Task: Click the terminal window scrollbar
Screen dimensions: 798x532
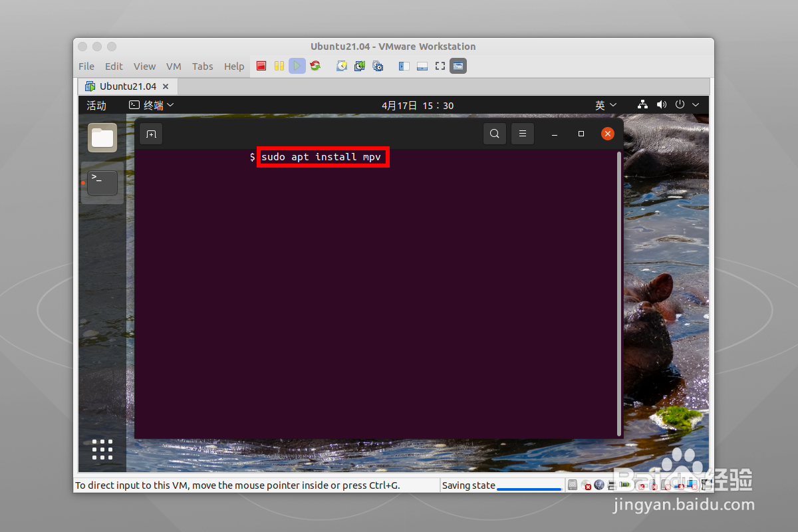Action: pyautogui.click(x=619, y=293)
